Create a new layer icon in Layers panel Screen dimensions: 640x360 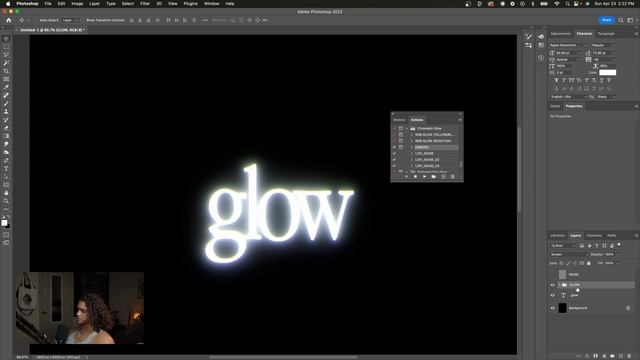[x=621, y=356]
